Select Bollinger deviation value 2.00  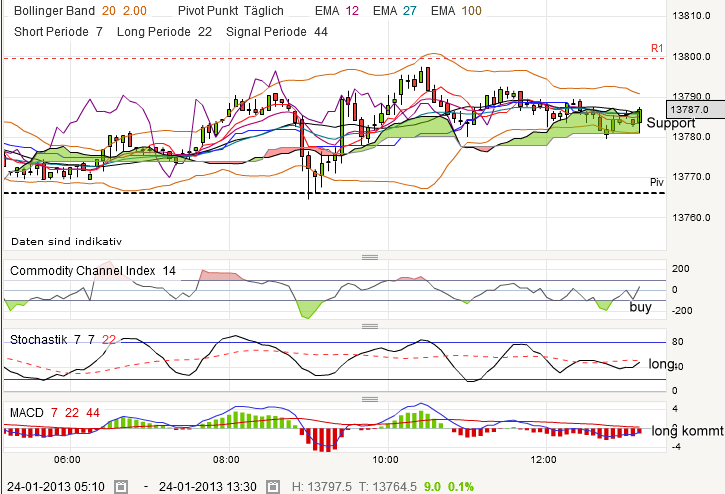(135, 11)
